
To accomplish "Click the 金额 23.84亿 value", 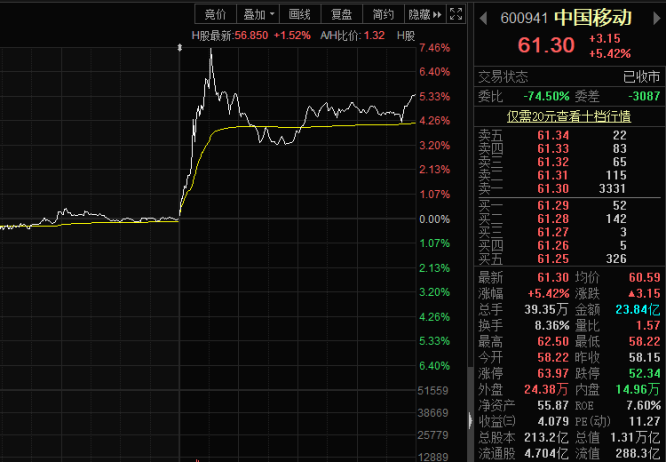I will (638, 309).
